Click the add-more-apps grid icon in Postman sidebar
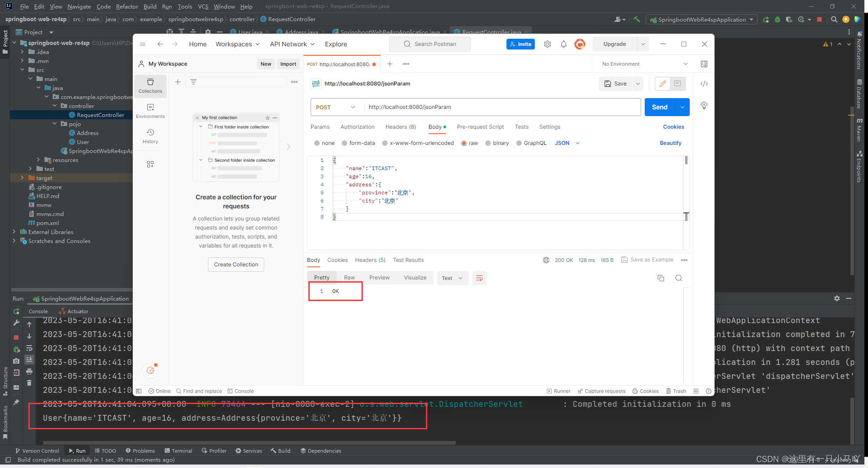868x468 pixels. 150,164
